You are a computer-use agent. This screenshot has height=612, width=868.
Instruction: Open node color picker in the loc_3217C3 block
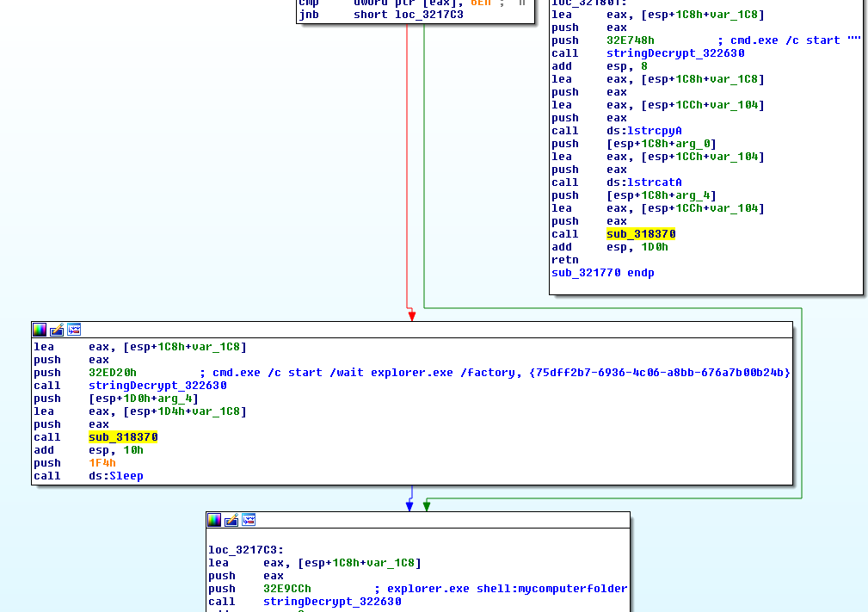coord(214,520)
